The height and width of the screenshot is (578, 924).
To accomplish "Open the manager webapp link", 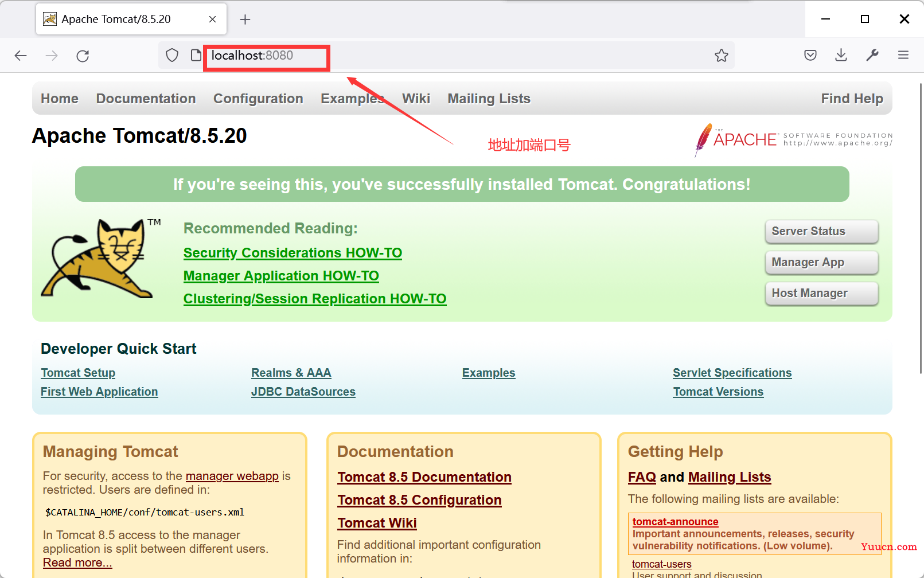I will coord(232,476).
